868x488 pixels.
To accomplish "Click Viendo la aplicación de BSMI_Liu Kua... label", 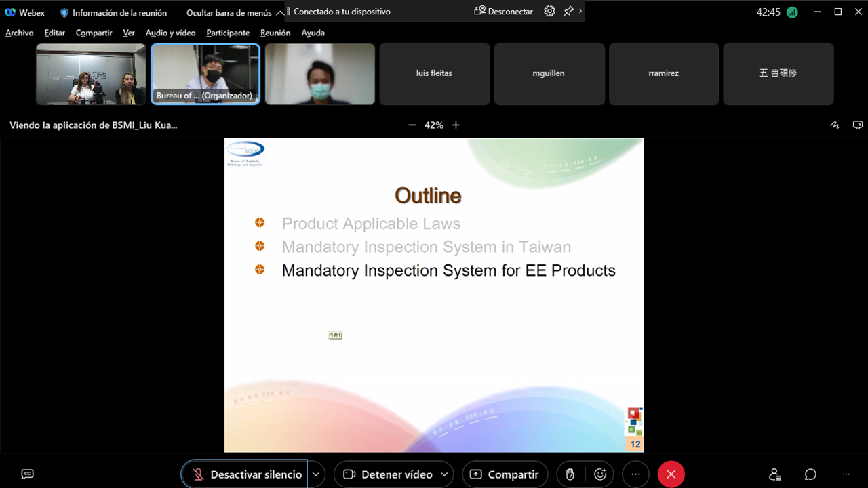I will coord(94,125).
